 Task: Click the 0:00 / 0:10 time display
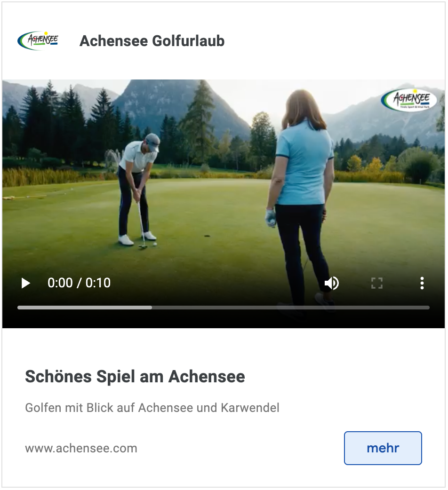click(79, 283)
